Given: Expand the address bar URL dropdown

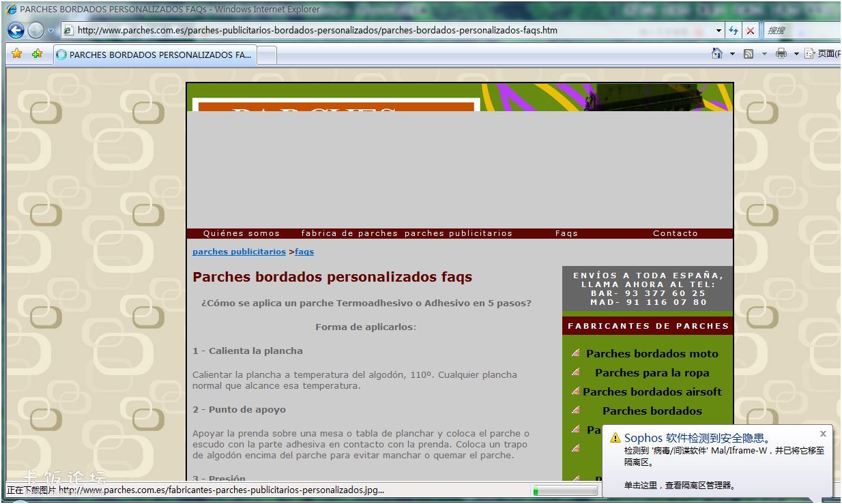Looking at the screenshot, I should coord(718,31).
